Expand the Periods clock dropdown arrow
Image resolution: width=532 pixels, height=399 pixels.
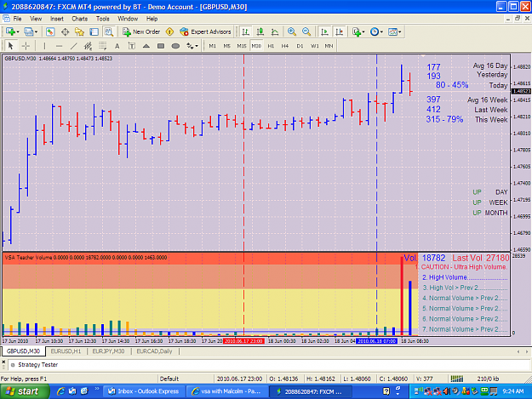click(x=381, y=31)
